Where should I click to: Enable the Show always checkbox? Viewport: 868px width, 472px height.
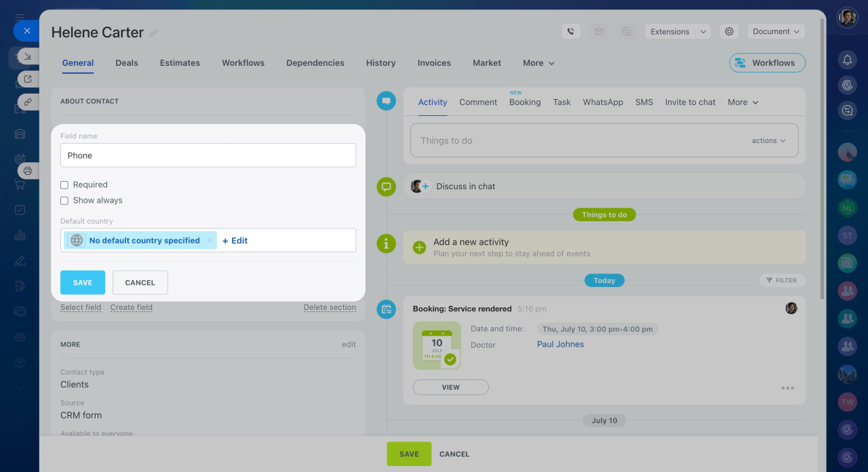coord(64,201)
